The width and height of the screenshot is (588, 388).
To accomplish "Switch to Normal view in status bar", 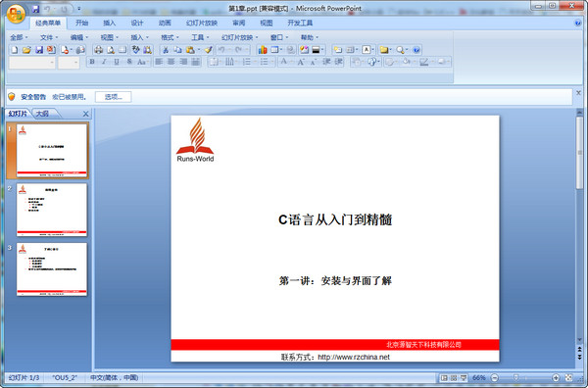I will pos(444,378).
